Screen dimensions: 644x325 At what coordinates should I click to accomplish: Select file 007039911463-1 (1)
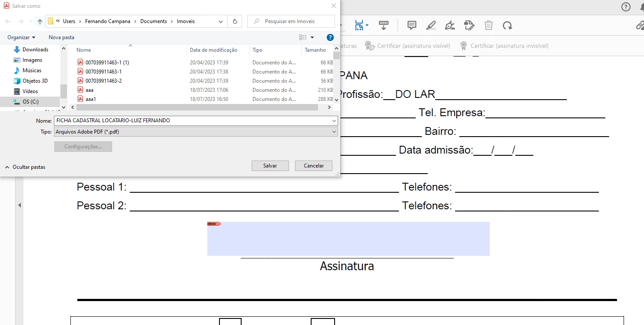pyautogui.click(x=107, y=63)
